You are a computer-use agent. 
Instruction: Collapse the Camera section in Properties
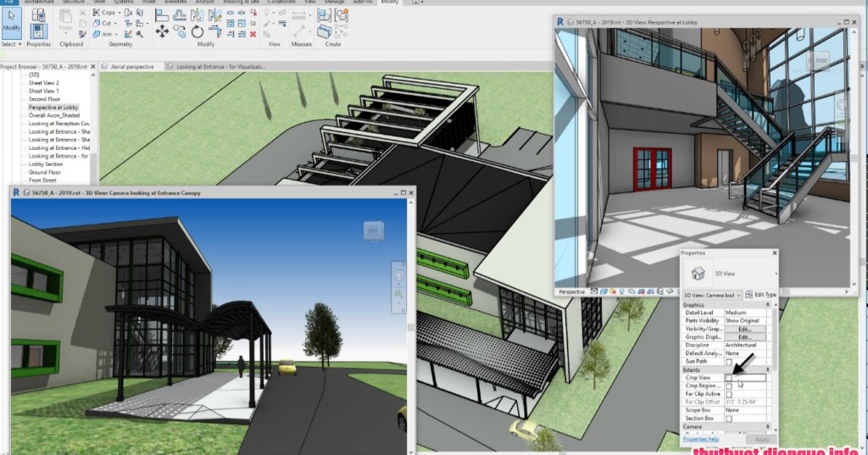coord(767,427)
